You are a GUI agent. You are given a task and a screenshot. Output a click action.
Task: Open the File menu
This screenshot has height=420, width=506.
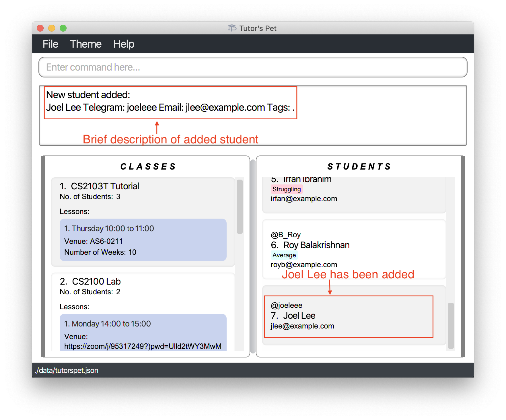[x=50, y=44]
